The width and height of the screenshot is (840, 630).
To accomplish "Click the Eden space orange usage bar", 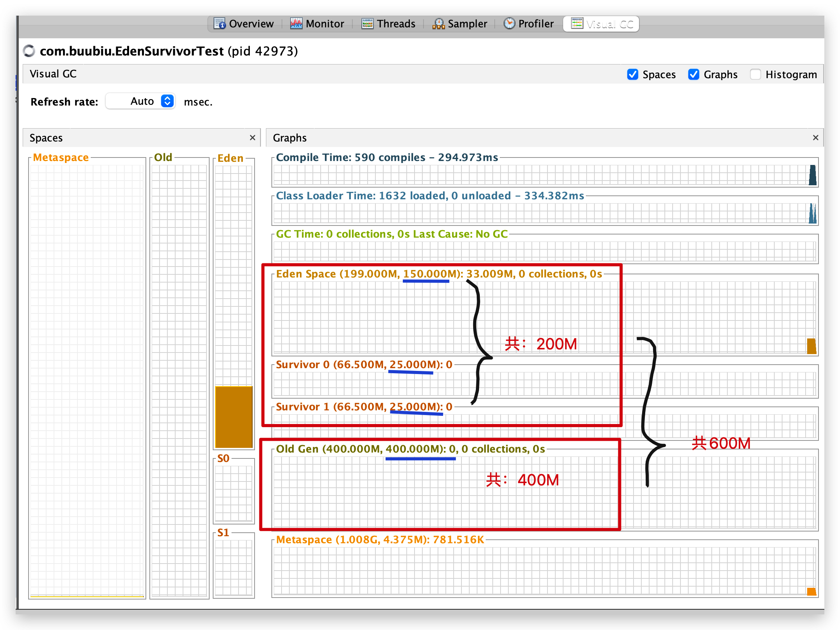I will coord(234,417).
